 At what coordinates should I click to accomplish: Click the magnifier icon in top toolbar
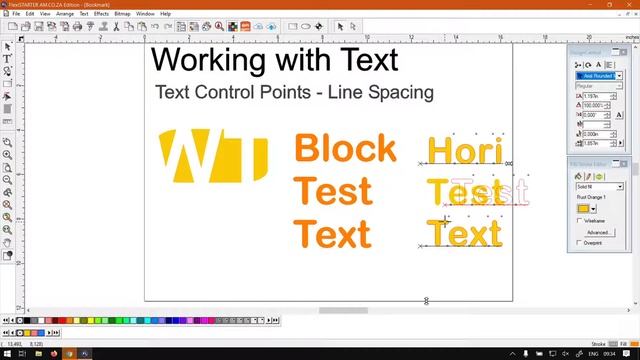point(220,27)
